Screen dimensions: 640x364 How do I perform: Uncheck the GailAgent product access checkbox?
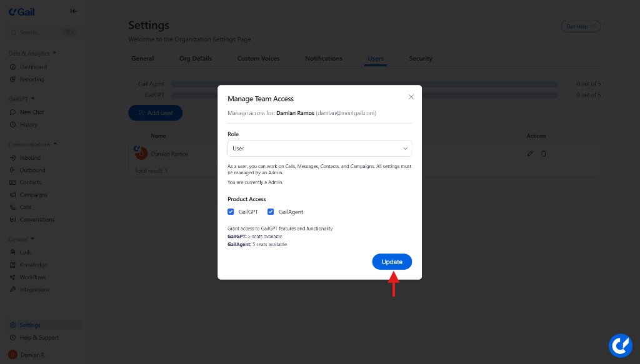tap(270, 212)
